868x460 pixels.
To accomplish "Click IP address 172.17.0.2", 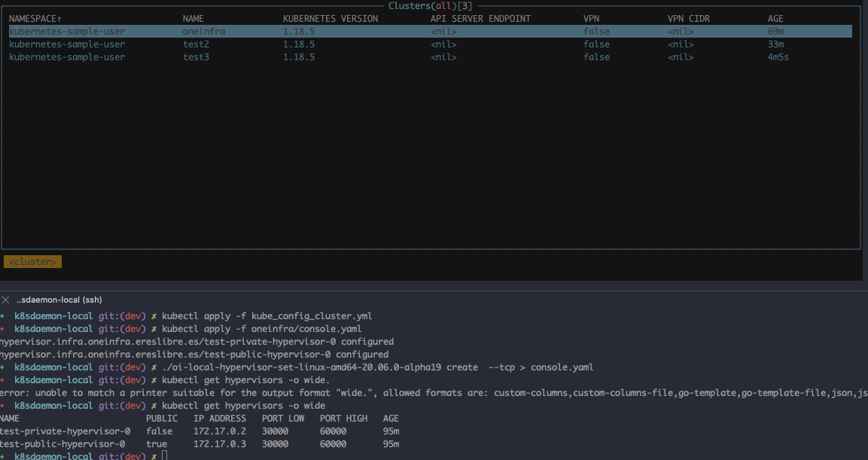I will click(220, 431).
